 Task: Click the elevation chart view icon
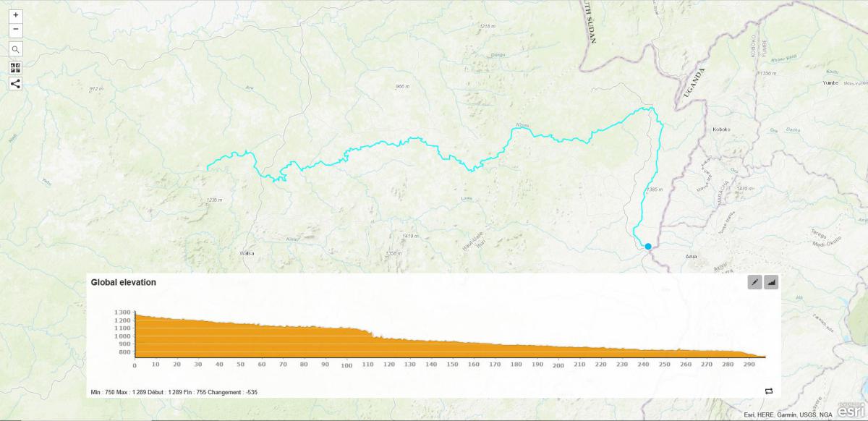(771, 282)
